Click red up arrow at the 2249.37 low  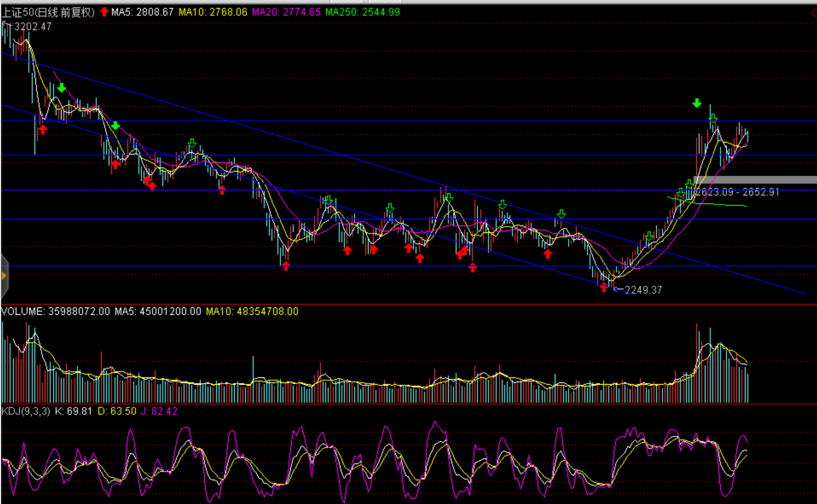604,288
